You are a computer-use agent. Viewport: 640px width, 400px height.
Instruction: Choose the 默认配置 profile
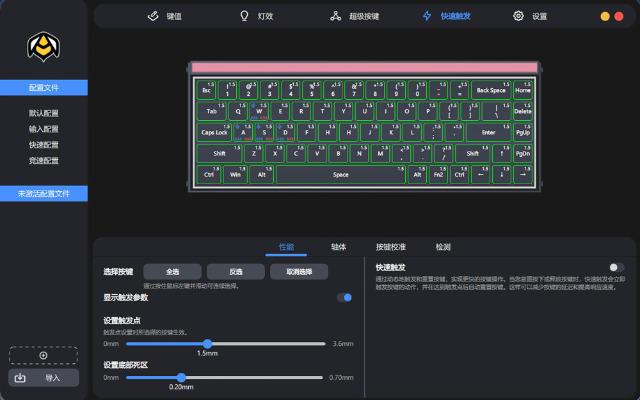(x=44, y=113)
